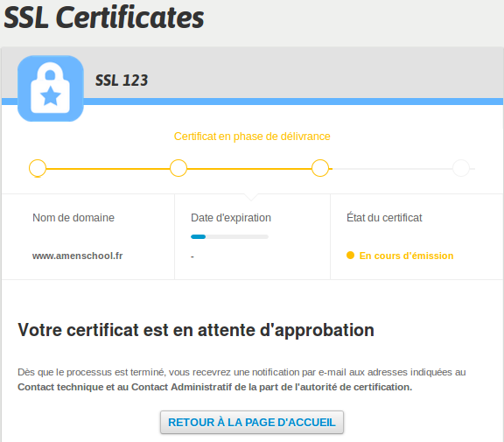Click the small pointer arrow above Date d'expiration
The height and width of the screenshot is (442, 504).
point(251,197)
